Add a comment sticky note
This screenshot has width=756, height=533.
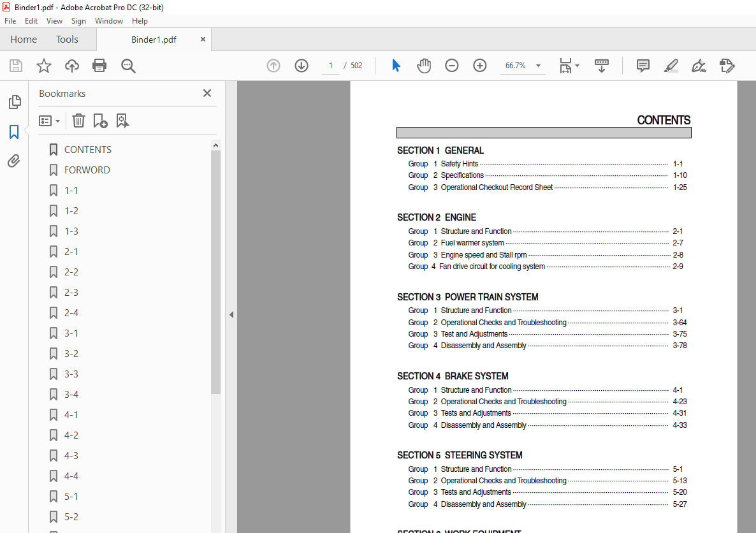[x=643, y=66]
